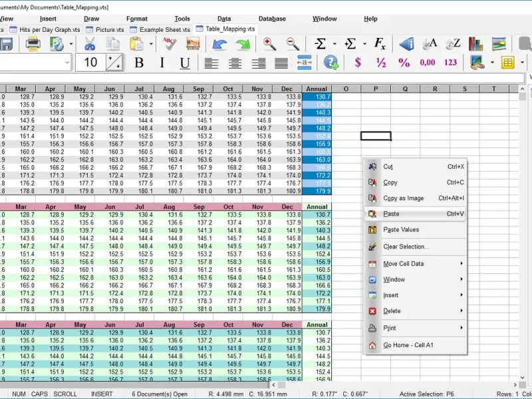Screen dimensions: 532x399
Task: Sort descending with up-arrow Z icon
Action: pyautogui.click(x=453, y=44)
